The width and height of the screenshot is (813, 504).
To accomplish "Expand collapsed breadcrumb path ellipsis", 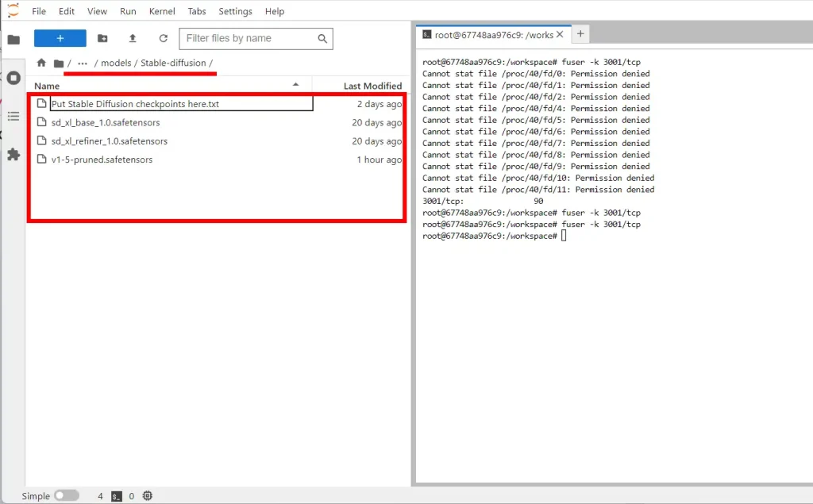I will pyautogui.click(x=83, y=63).
